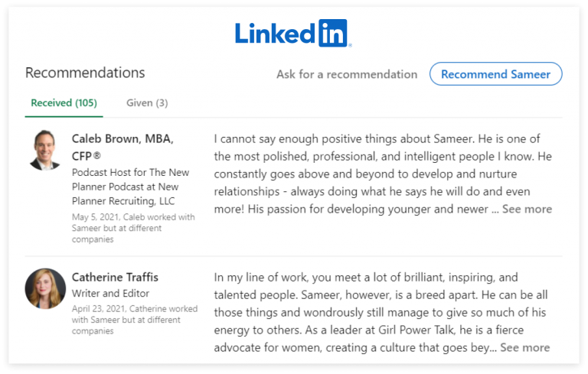Click Caleb Brown's recommendation text body
Screen dimensions: 588x374
pyautogui.click(x=382, y=174)
